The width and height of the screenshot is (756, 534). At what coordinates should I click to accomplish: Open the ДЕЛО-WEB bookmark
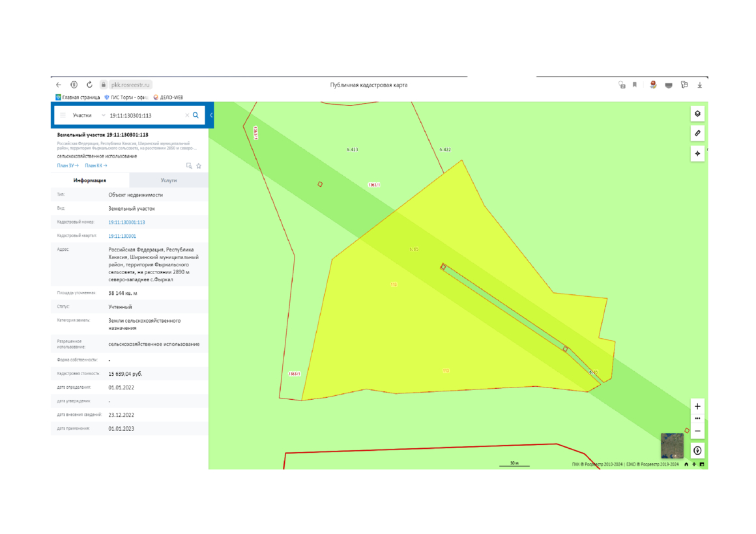pos(168,97)
